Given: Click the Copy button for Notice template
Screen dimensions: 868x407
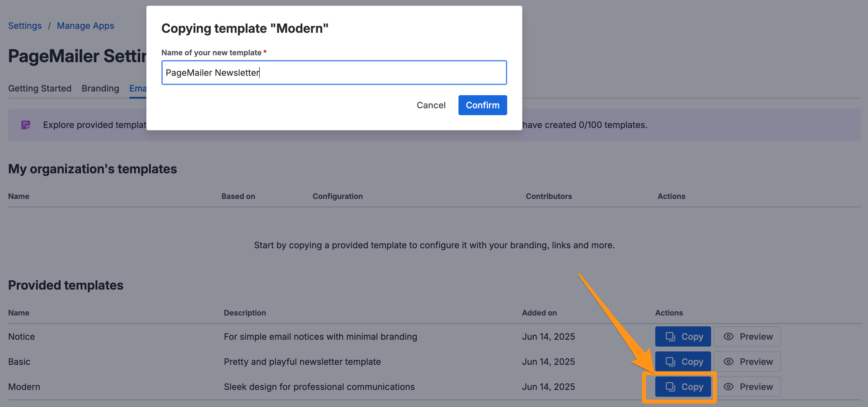Looking at the screenshot, I should coord(683,337).
